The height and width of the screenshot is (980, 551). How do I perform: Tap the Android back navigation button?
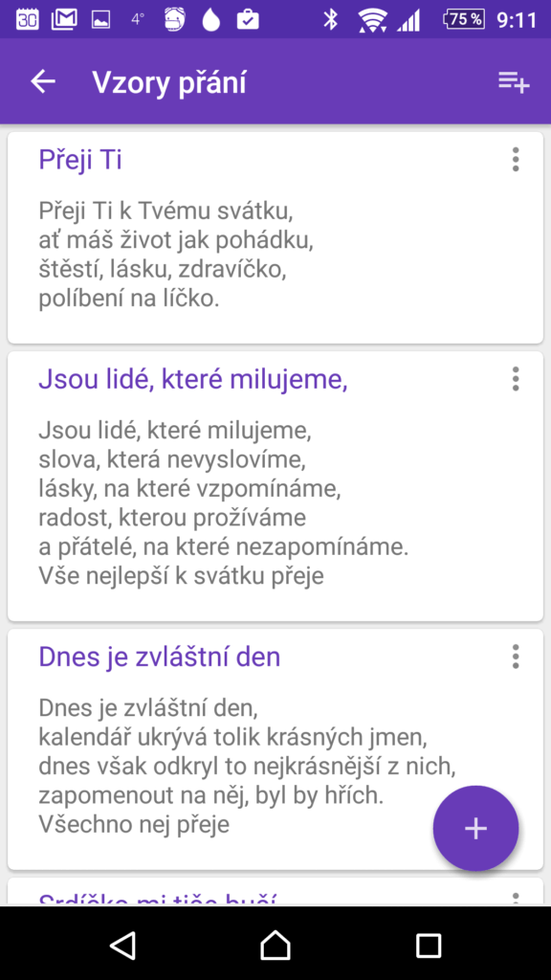(x=123, y=945)
